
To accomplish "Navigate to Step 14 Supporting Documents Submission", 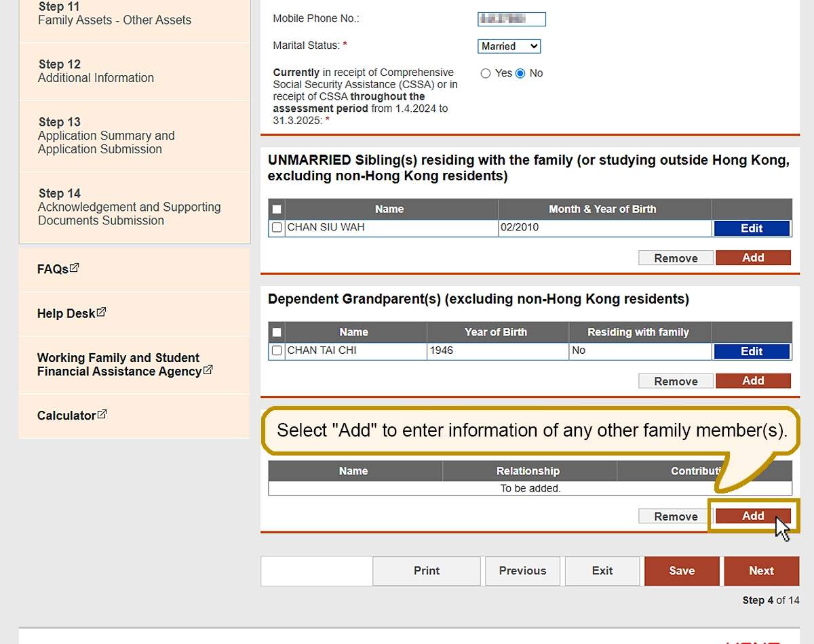I will coord(129,207).
